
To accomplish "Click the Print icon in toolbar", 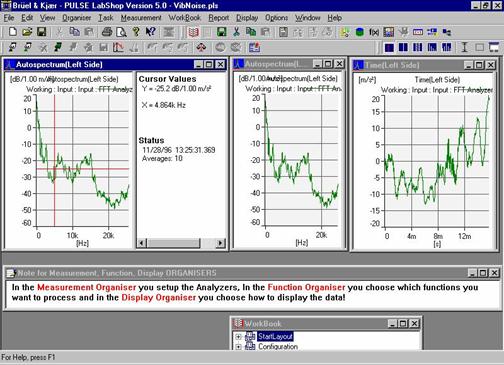I will 107,32.
